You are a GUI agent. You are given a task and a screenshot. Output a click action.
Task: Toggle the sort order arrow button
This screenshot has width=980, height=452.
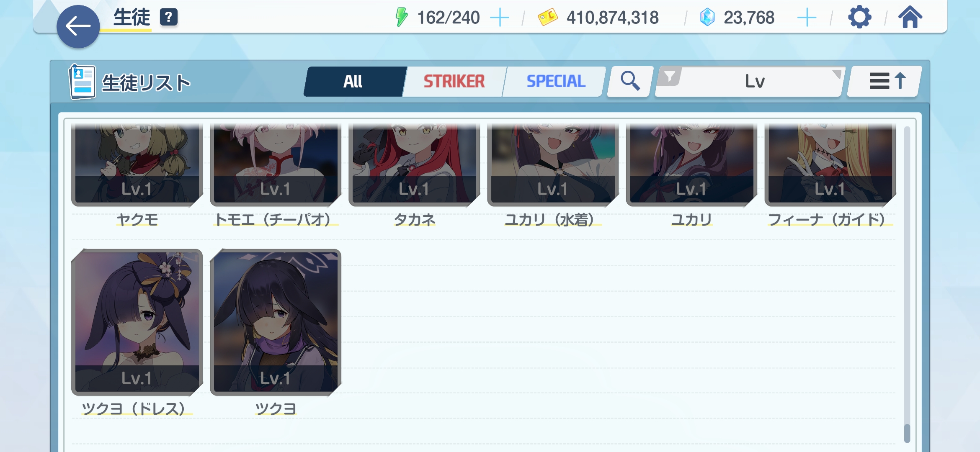click(885, 81)
